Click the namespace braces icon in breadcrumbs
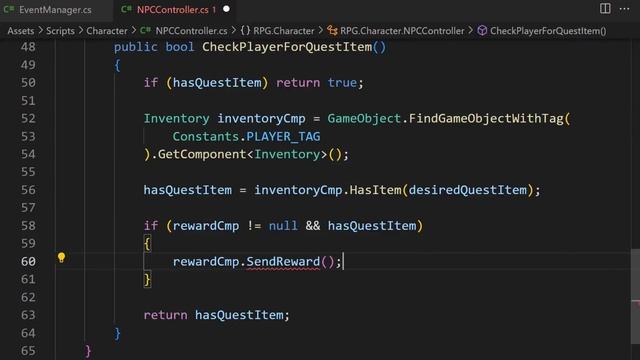This screenshot has width=640, height=360. 245,31
